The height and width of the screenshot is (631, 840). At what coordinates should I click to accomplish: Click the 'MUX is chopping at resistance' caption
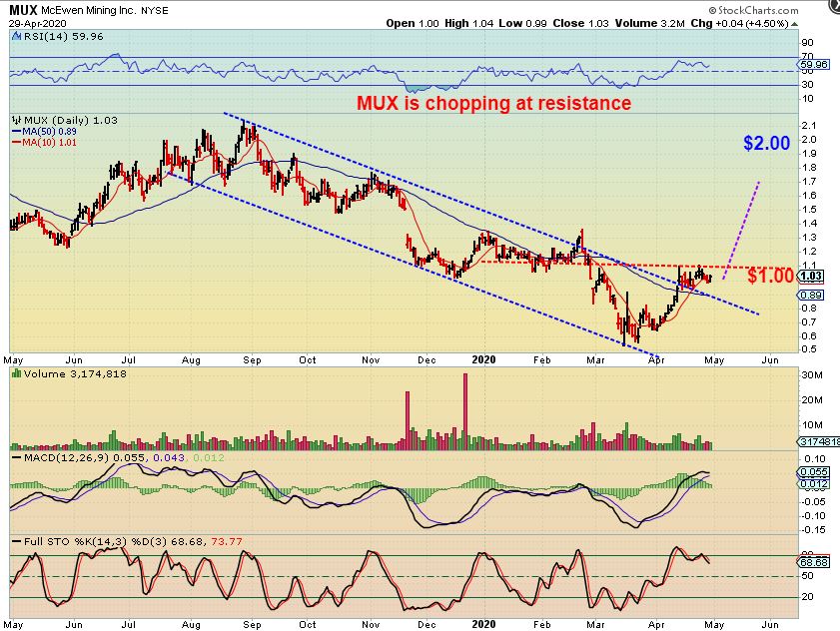(494, 102)
